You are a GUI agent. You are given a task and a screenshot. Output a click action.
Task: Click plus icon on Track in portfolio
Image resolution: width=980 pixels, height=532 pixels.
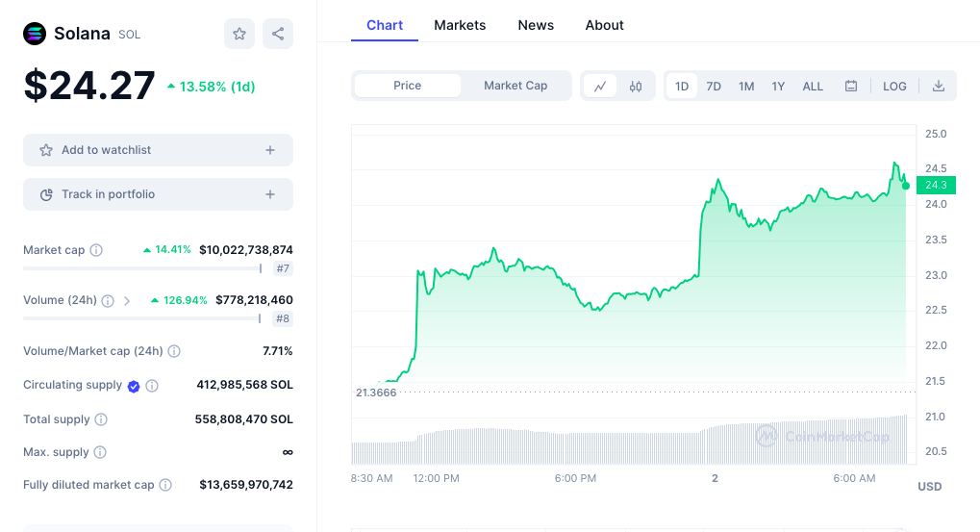coord(270,194)
